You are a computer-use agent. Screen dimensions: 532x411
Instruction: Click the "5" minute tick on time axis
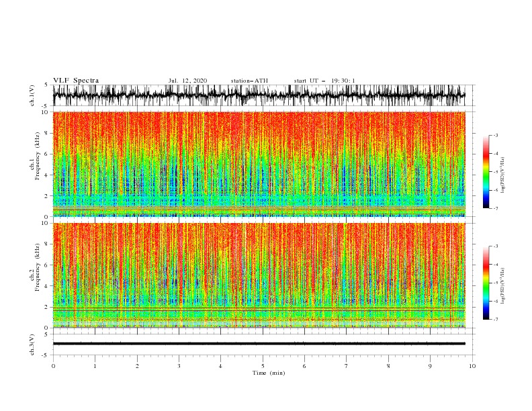click(x=263, y=366)
